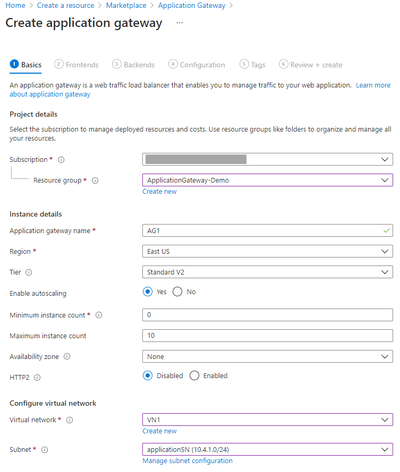The height and width of the screenshot is (472, 400).
Task: Click the Subnet info icon
Action: coord(44,450)
